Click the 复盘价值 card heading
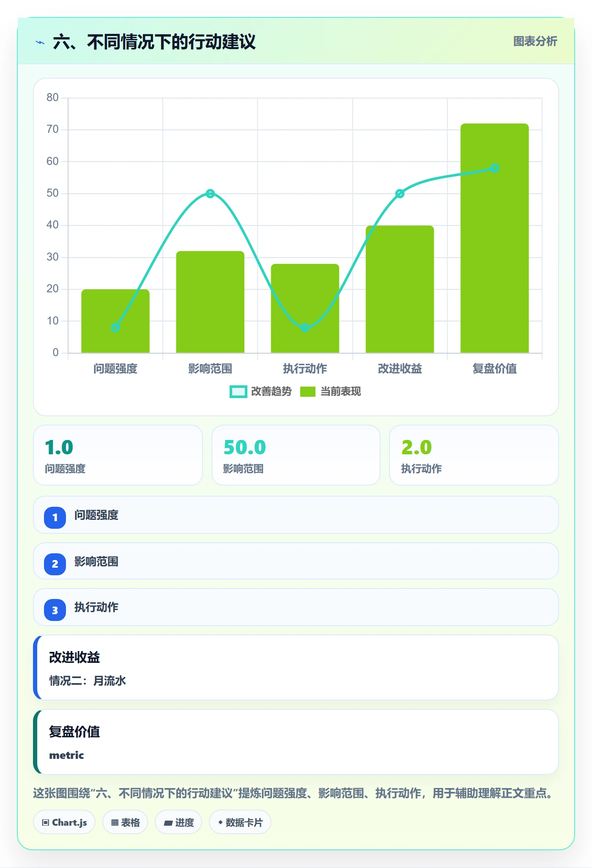 pyautogui.click(x=74, y=731)
